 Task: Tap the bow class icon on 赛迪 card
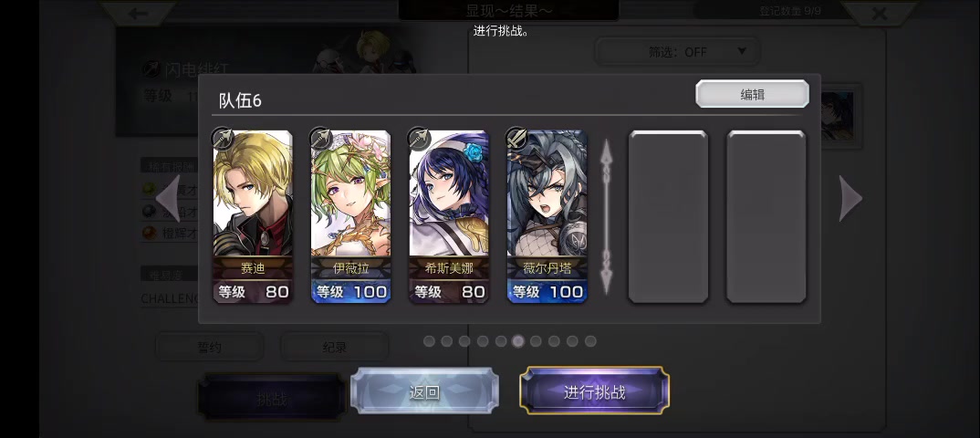(222, 138)
